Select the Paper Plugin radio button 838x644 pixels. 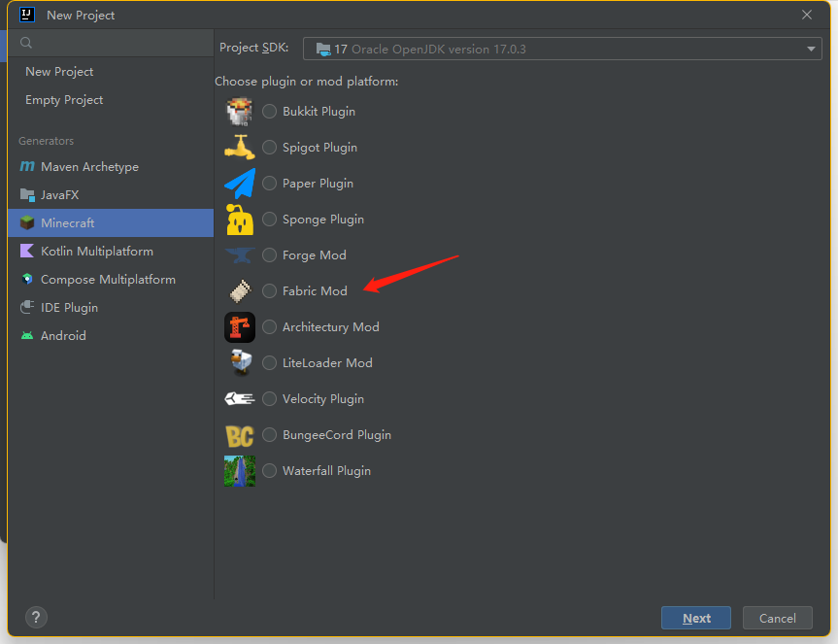(x=269, y=184)
